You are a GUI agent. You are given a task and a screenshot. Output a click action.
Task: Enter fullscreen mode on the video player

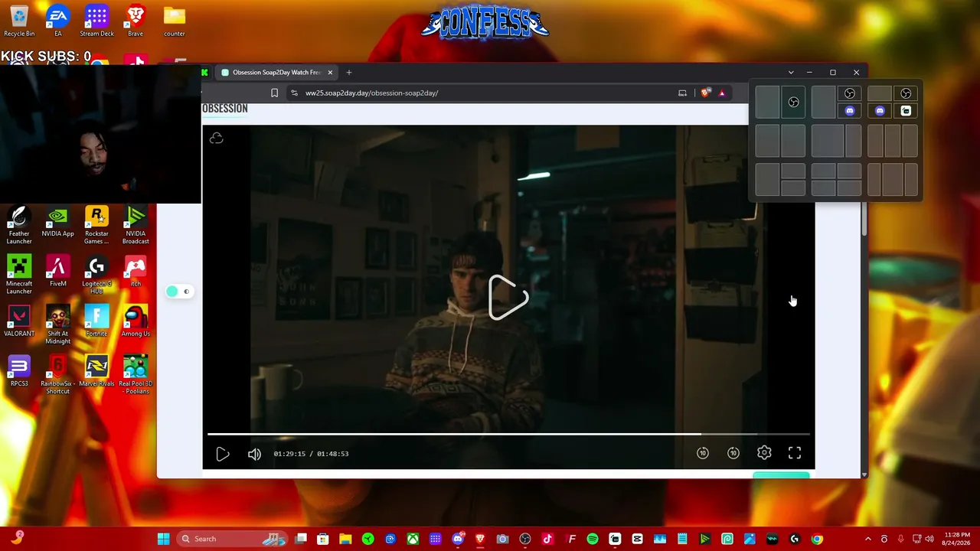pos(795,453)
